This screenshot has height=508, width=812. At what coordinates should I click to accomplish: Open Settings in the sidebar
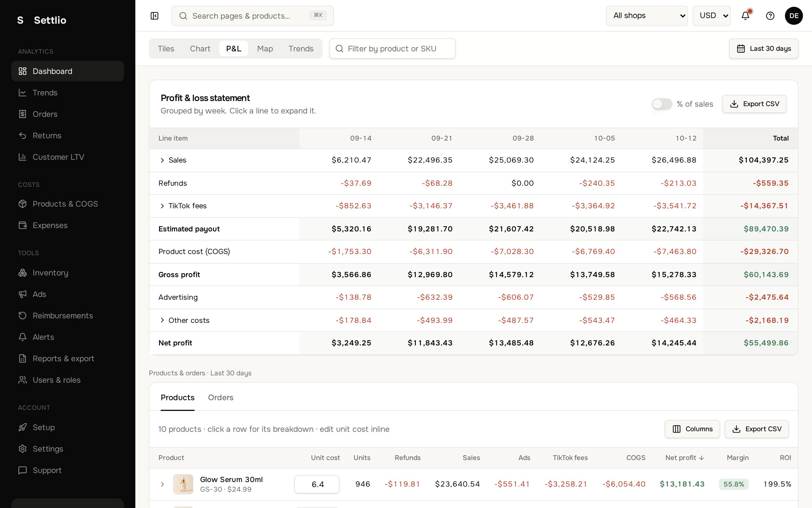pyautogui.click(x=67, y=449)
